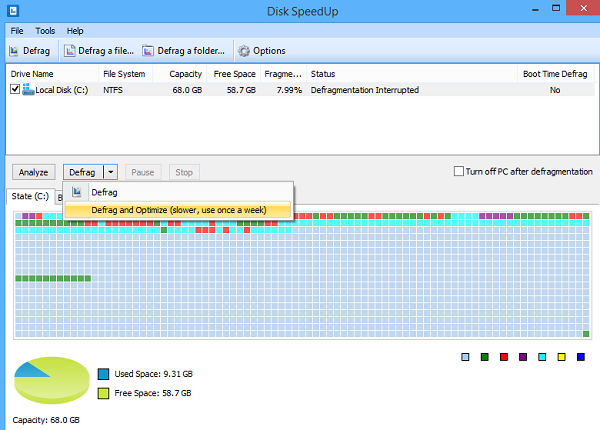
Task: Sort by Boot Time Defrag column header
Action: point(556,74)
